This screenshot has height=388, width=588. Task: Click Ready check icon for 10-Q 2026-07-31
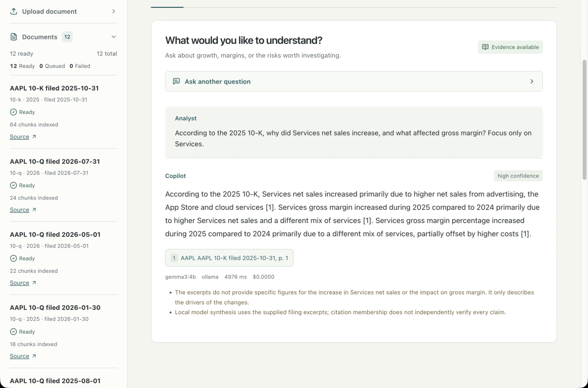[x=13, y=185]
